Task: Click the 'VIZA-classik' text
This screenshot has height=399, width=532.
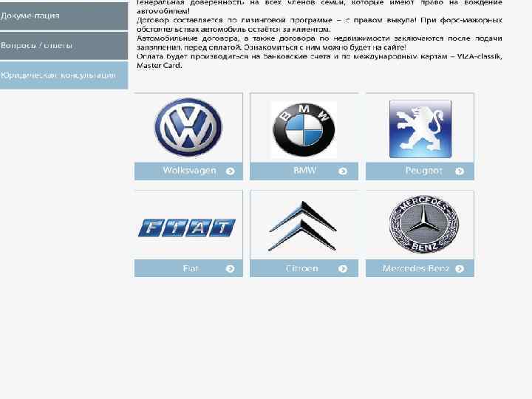Action: [479, 56]
